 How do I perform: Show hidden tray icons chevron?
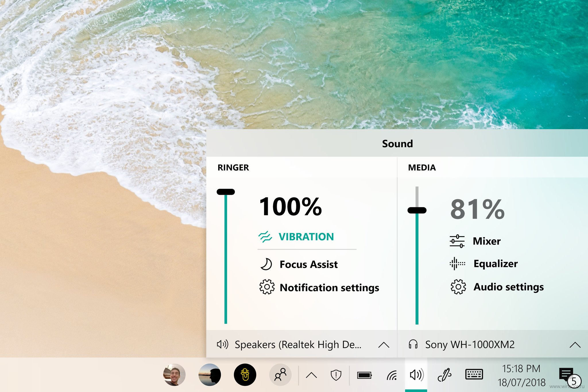(x=312, y=375)
